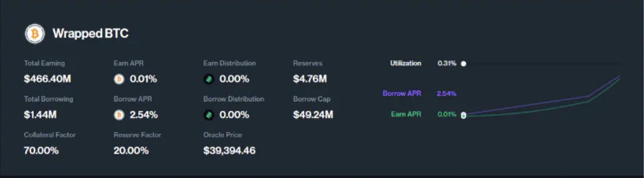Image resolution: width=644 pixels, height=178 pixels.
Task: Click the Bitcoin icon beside Borrow APR 2.54%
Action: tap(119, 115)
